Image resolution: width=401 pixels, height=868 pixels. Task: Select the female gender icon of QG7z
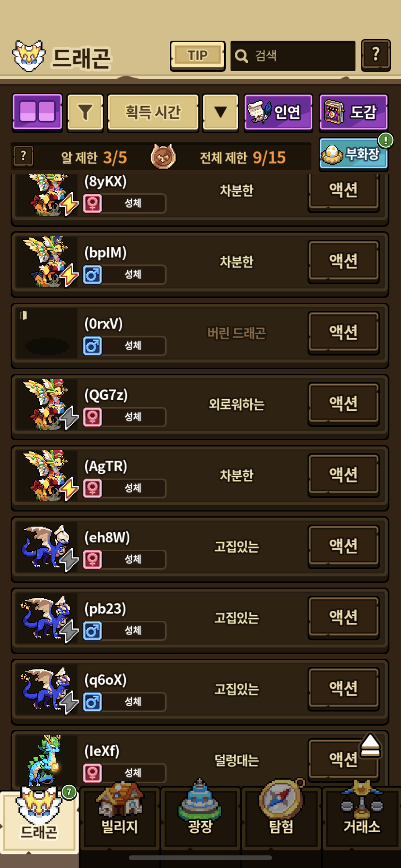pos(93,417)
